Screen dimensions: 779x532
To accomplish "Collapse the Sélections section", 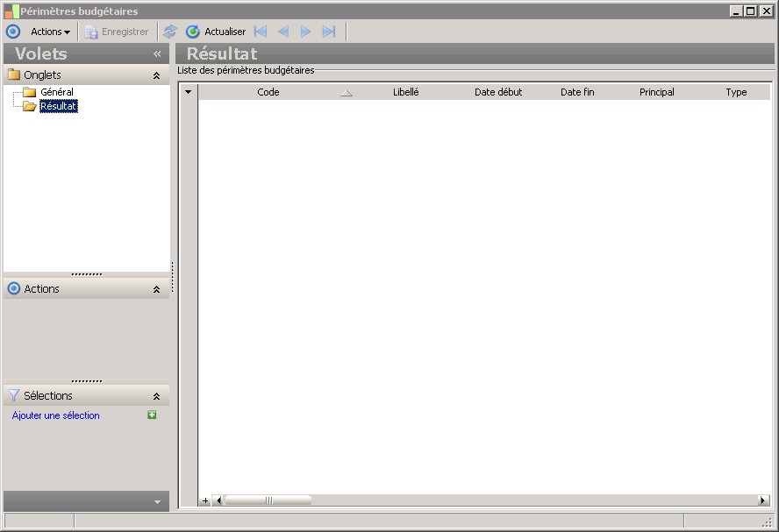I will click(x=156, y=396).
